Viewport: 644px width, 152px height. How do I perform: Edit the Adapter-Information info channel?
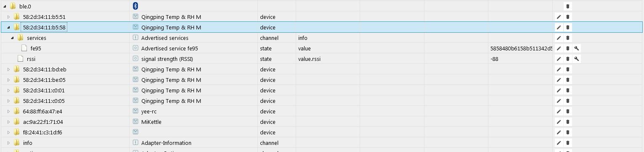point(559,143)
